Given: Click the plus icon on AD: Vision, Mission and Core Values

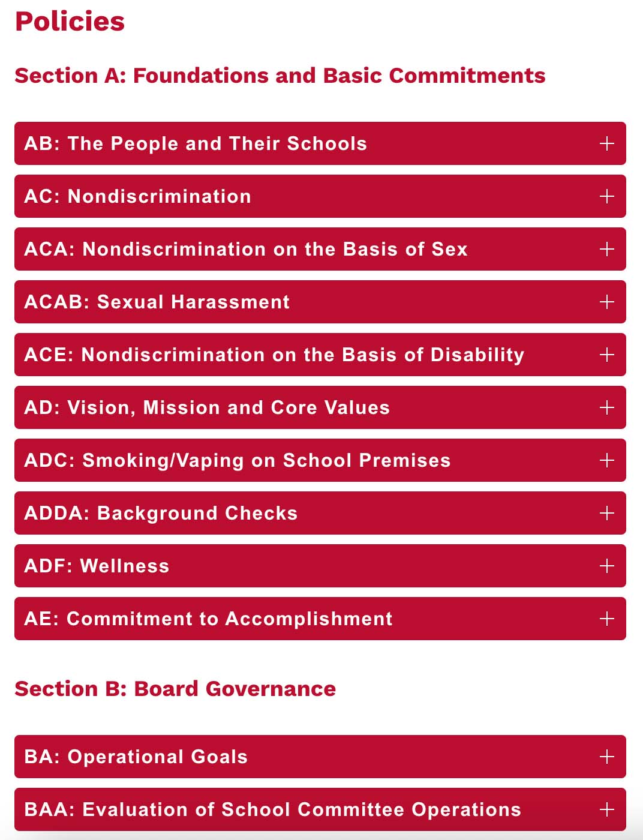Looking at the screenshot, I should tap(606, 407).
